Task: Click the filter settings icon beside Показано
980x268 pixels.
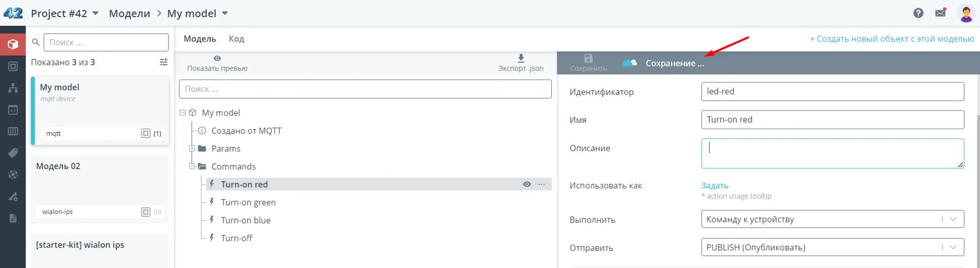Action: coord(164,62)
